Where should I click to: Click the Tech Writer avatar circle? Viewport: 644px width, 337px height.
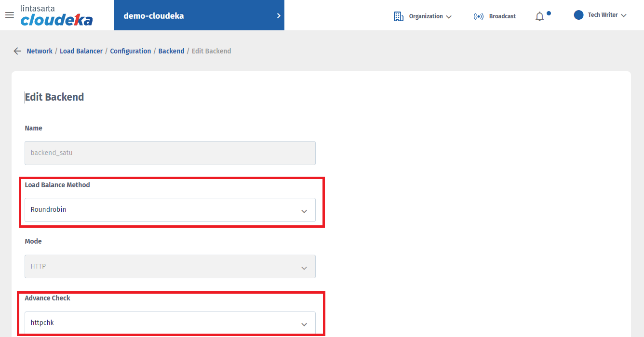pos(578,15)
